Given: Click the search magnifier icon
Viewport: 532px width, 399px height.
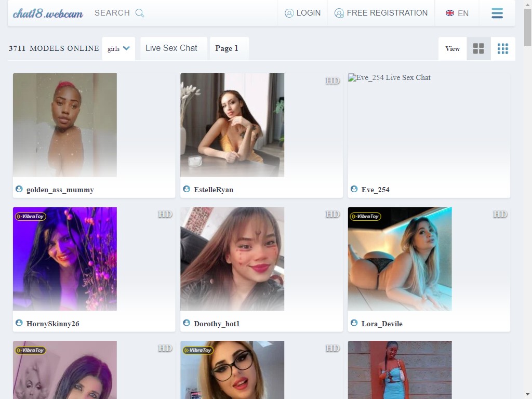Looking at the screenshot, I should click(x=140, y=13).
